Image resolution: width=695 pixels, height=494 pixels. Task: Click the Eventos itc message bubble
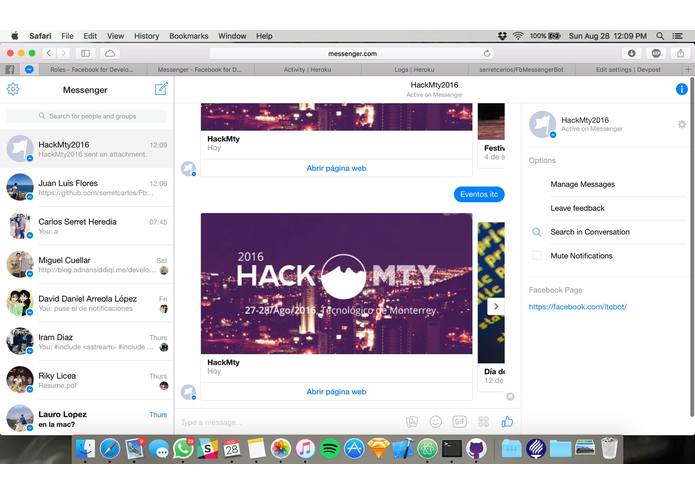point(479,194)
